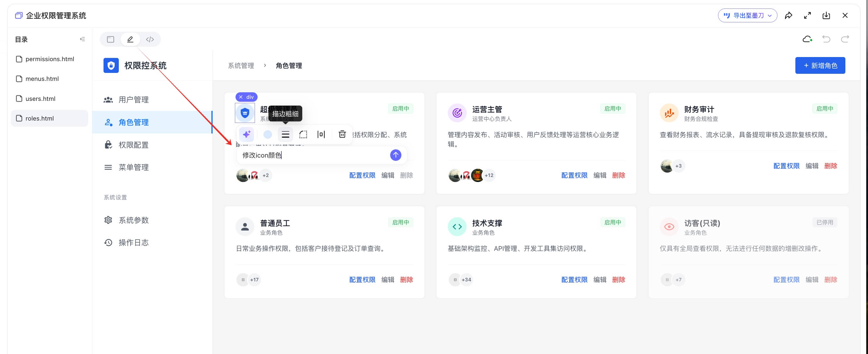Viewport: 868px width, 354px height.
Task: Click 配置权限 link on 运营主管 card
Action: click(574, 175)
